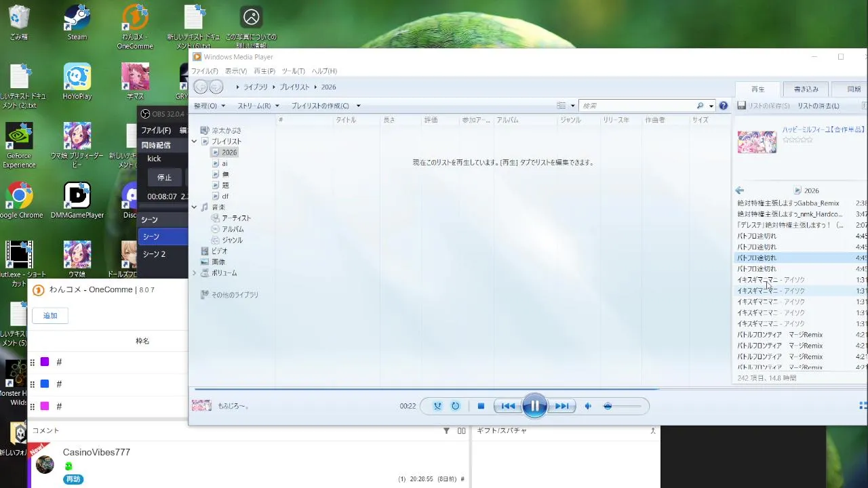Open OBS ファイル(F) menu

pyautogui.click(x=156, y=130)
